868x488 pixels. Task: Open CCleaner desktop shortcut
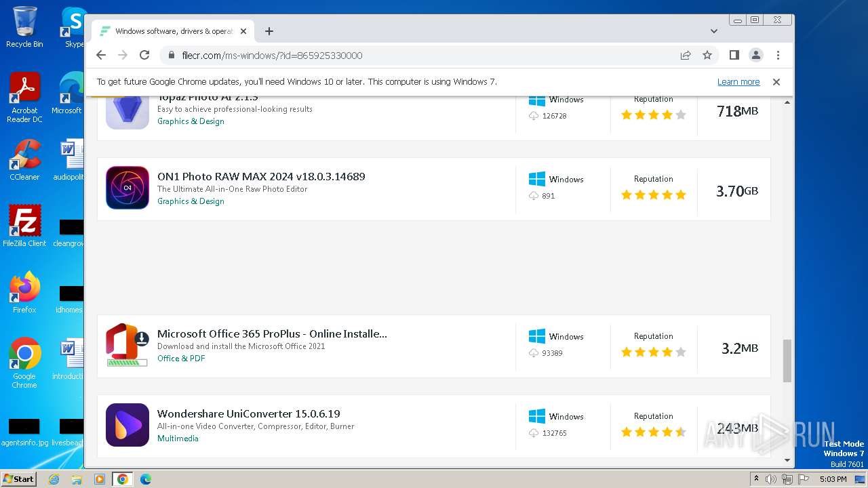[x=24, y=160]
